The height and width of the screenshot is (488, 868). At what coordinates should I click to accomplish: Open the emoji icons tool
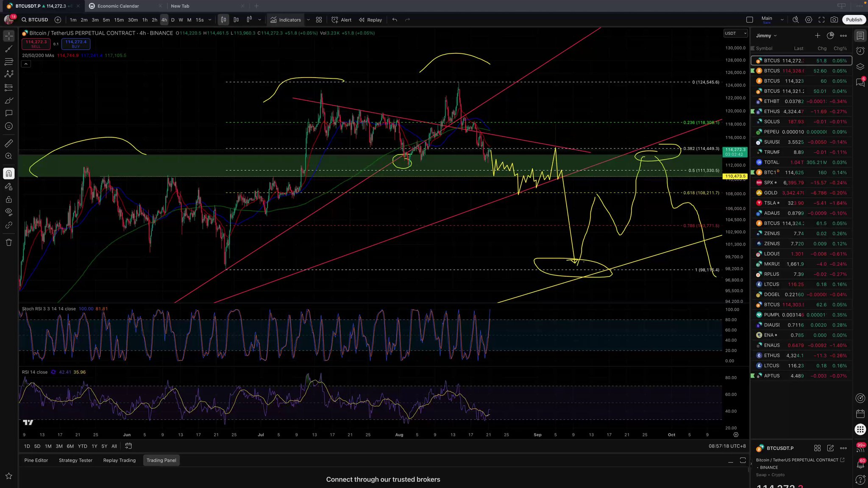[9, 126]
